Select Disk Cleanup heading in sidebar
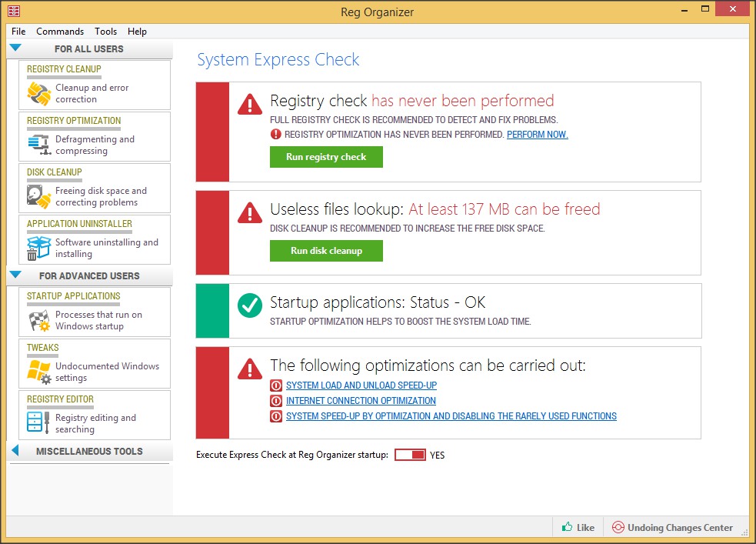This screenshot has width=756, height=544. pyautogui.click(x=55, y=172)
